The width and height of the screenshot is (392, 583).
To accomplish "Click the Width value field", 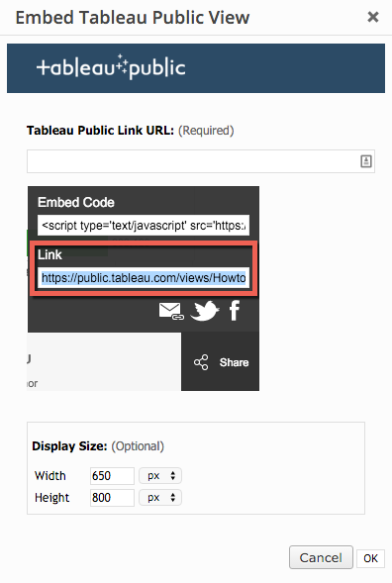I will (112, 476).
